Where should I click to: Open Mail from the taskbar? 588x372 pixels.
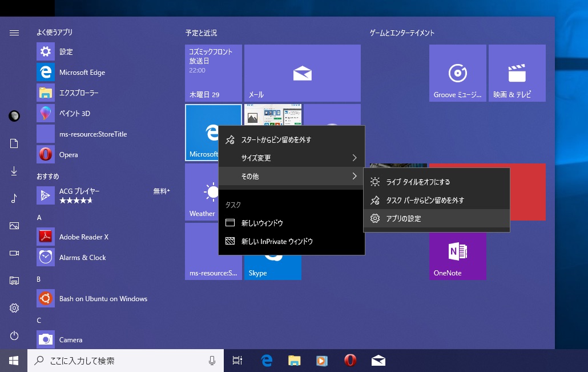[378, 361]
